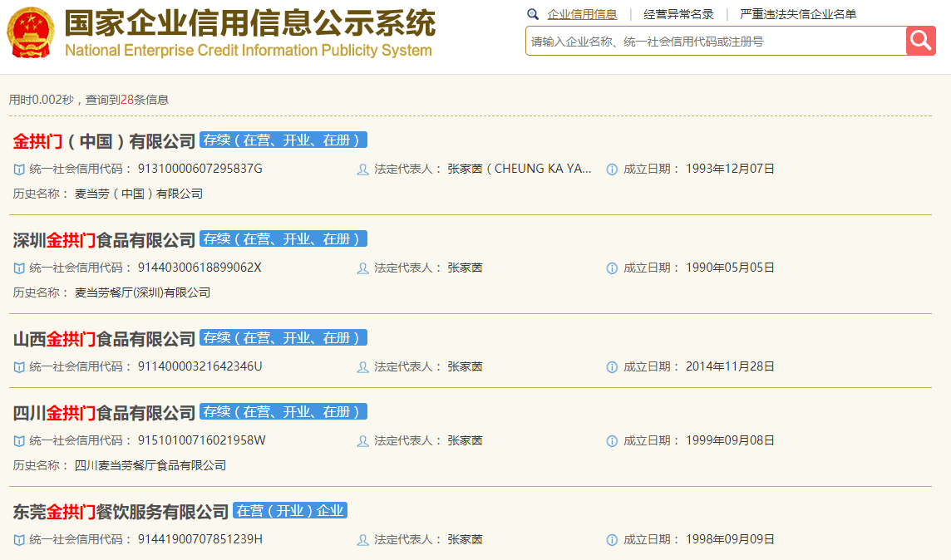The height and width of the screenshot is (560, 951).
Task: Open 东莞金拱门餐饮服务有限公司 result
Action: point(121,511)
